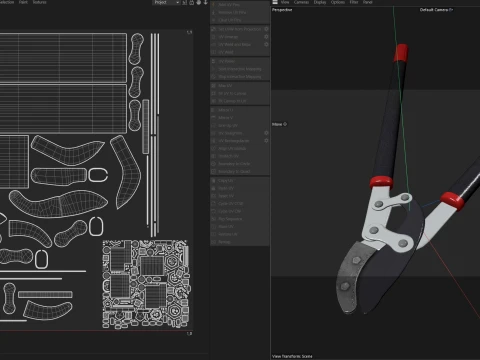Open UV Weld and Relax settings gear
The width and height of the screenshot is (480, 360).
tap(266, 44)
